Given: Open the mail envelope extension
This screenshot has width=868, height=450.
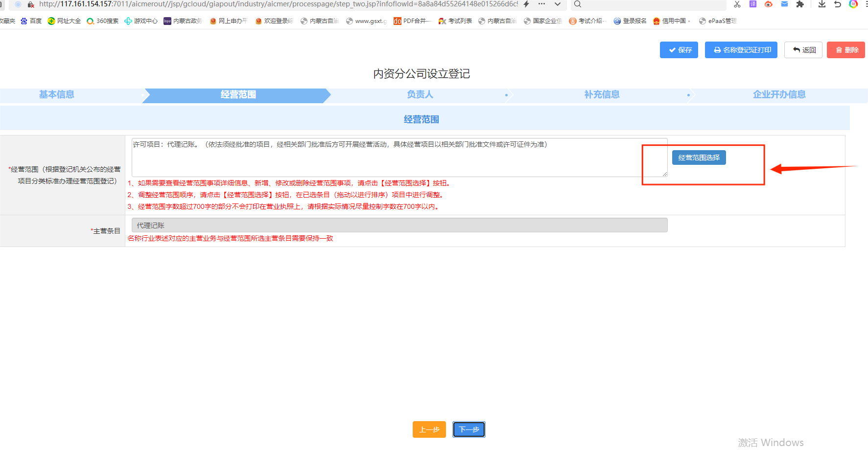Looking at the screenshot, I should pyautogui.click(x=784, y=4).
